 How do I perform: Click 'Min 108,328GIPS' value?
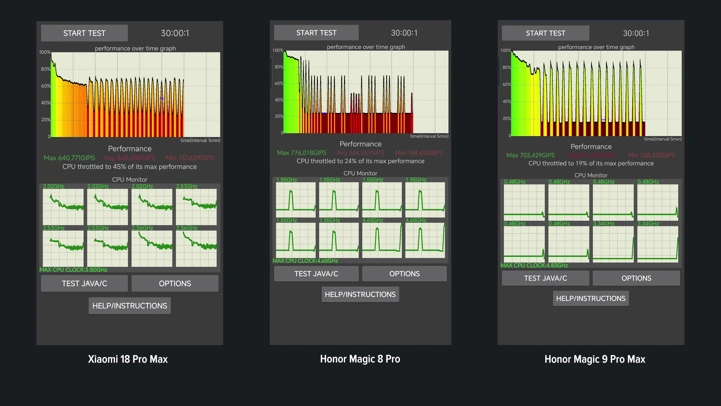pos(652,155)
